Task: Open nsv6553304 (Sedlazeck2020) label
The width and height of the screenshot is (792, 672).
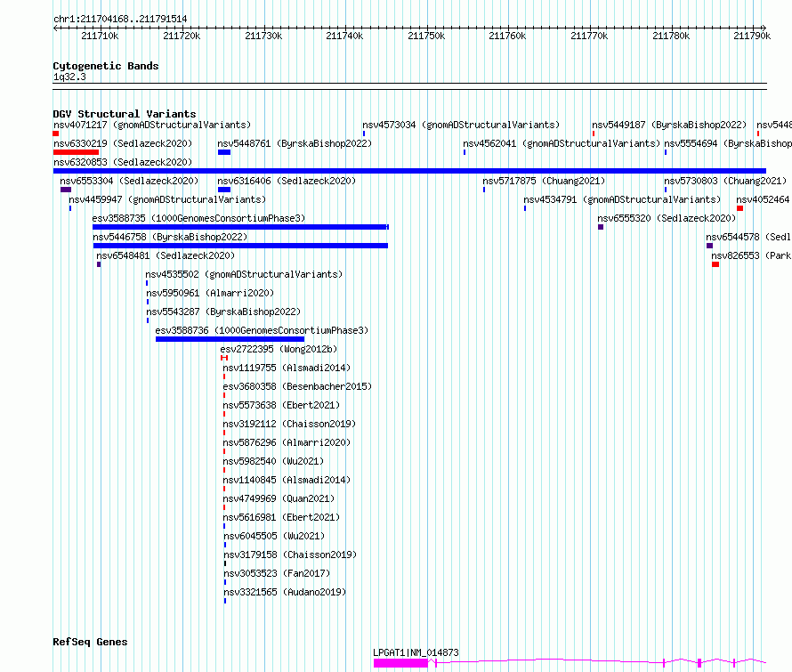Action: 129,181
